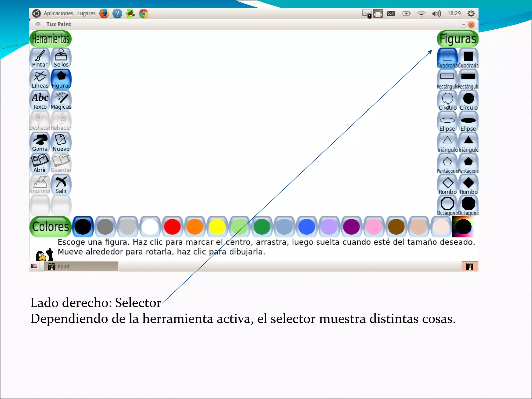Click the mail envelope indicator
Viewport: 532px width, 399px height.
[391, 14]
